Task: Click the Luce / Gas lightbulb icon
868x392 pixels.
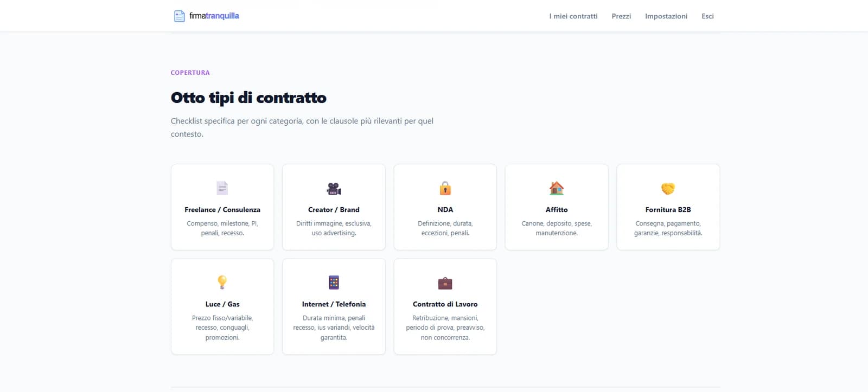Action: coord(222,282)
